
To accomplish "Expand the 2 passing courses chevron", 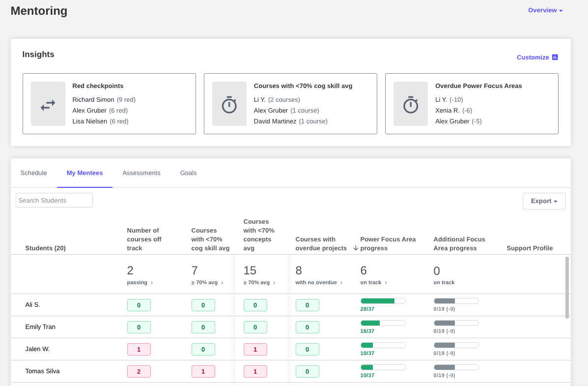I will [x=152, y=283].
